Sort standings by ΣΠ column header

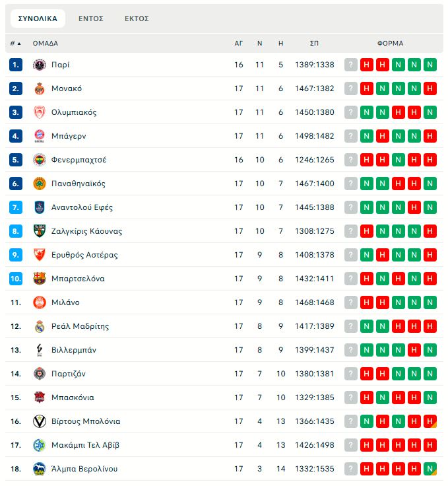tap(314, 44)
